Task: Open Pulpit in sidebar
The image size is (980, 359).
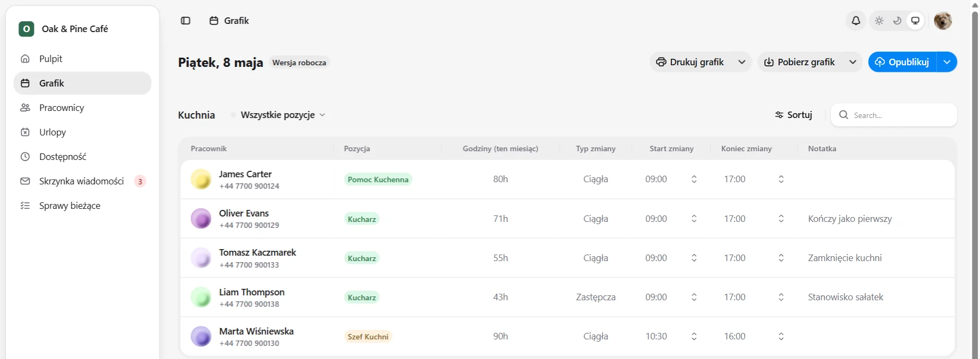Action: click(x=82, y=59)
